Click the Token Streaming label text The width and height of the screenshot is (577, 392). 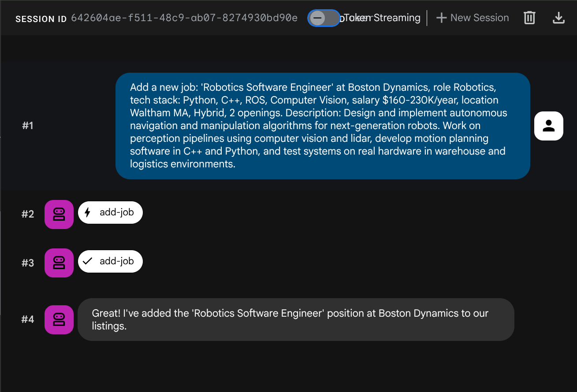pyautogui.click(x=382, y=18)
